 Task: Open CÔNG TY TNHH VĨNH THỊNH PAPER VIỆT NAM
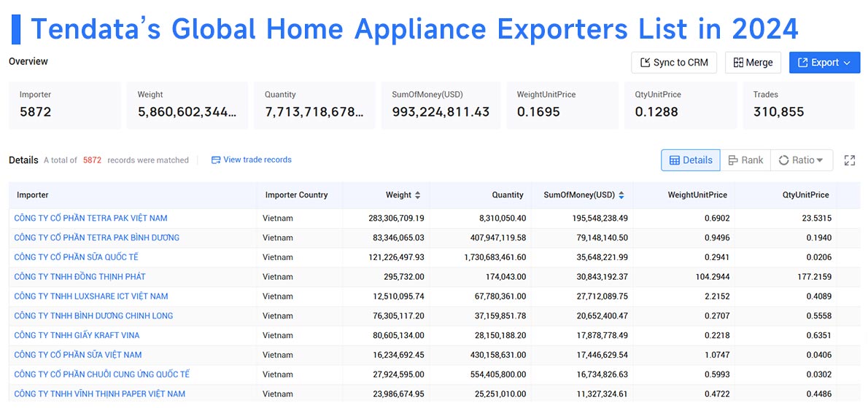click(100, 394)
